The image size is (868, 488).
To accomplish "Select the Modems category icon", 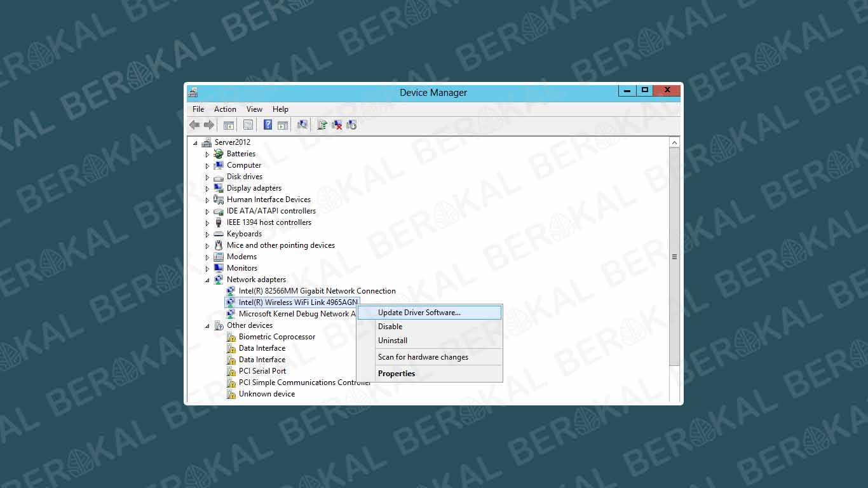I will tap(219, 257).
